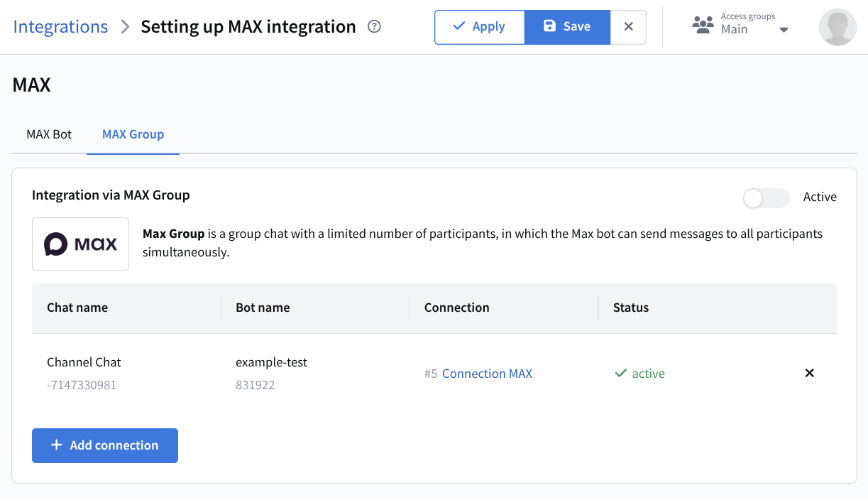The image size is (868, 500).
Task: Go to Integrations breadcrumb link
Action: coord(60,27)
